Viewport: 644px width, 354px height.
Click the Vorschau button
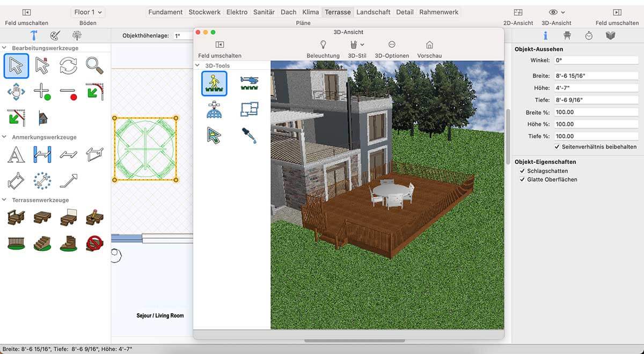(429, 49)
